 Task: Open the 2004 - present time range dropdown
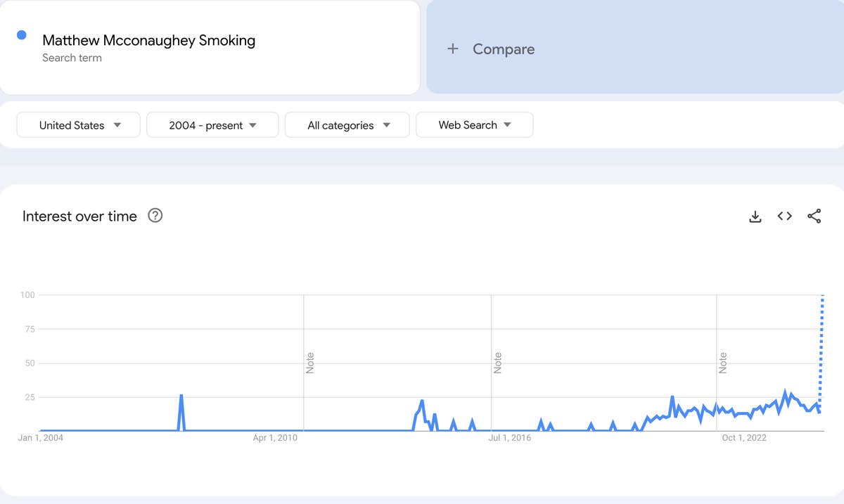click(x=212, y=124)
